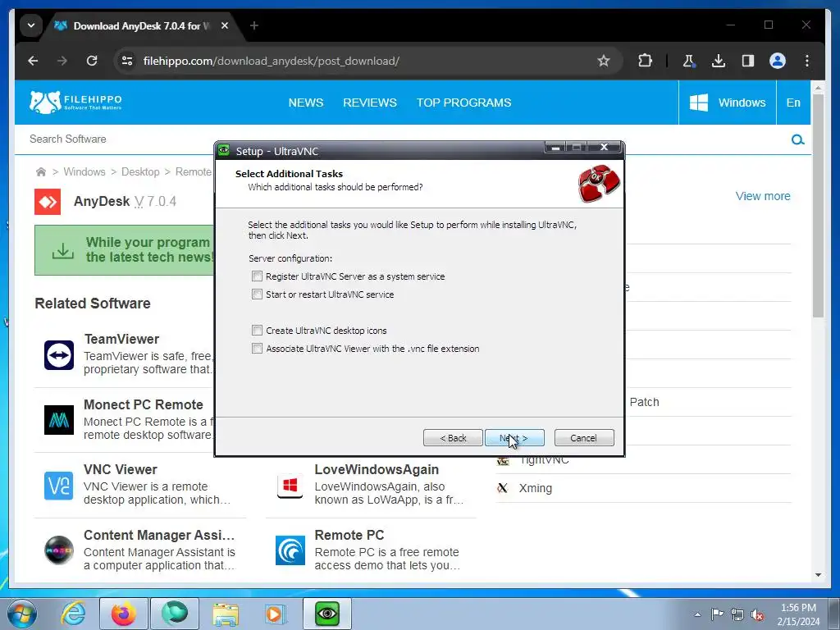This screenshot has height=630, width=840.
Task: Open the Remote PC title link
Action: (x=349, y=535)
